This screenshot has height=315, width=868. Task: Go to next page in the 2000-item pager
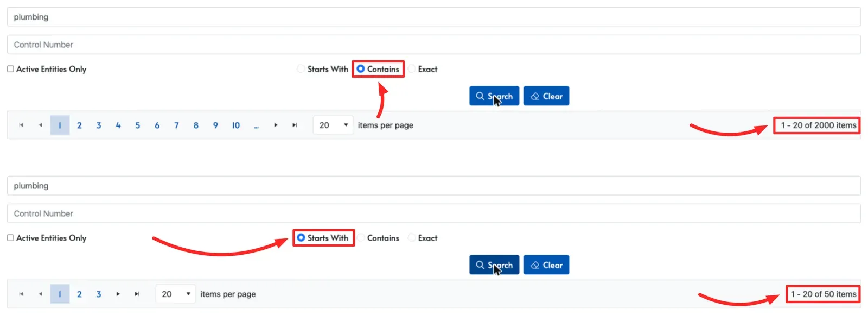(276, 125)
